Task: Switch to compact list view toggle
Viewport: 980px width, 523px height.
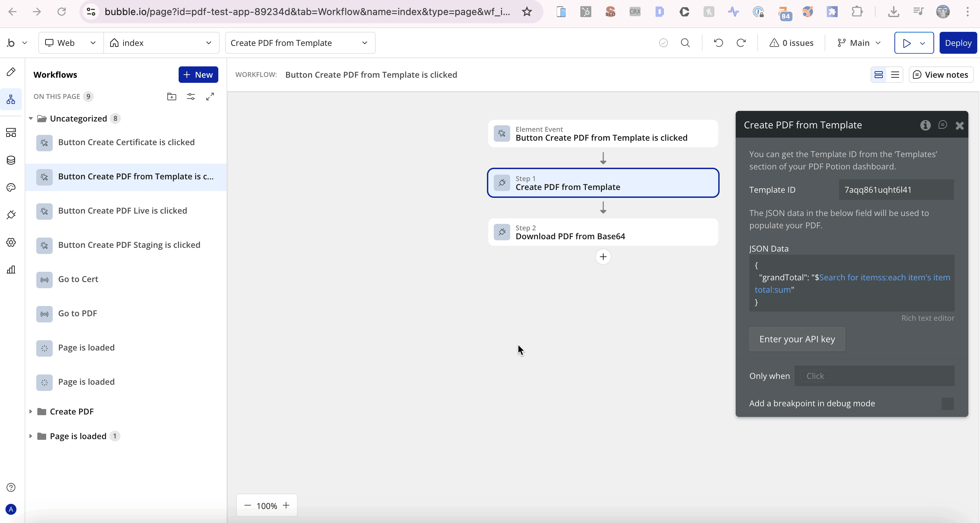Action: 895,75
